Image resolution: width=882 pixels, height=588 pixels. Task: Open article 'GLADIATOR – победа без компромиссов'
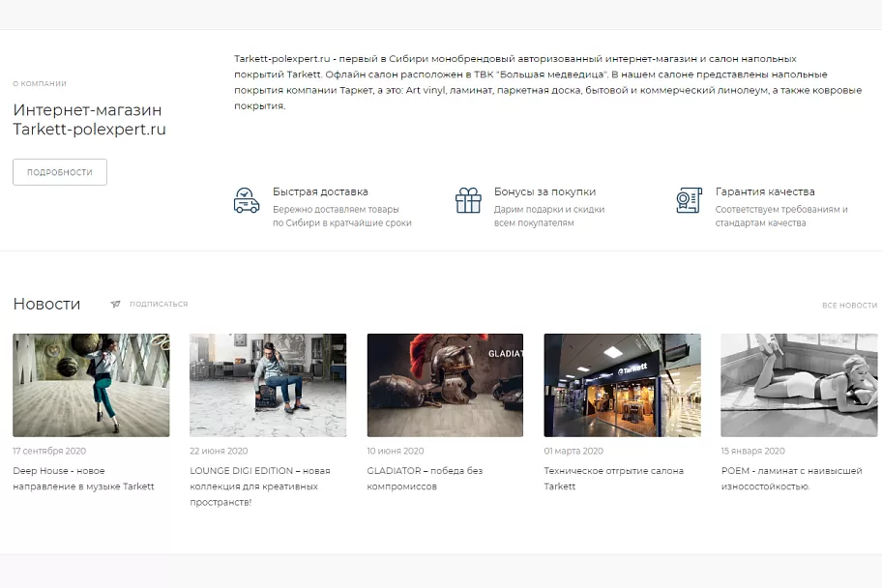click(425, 479)
